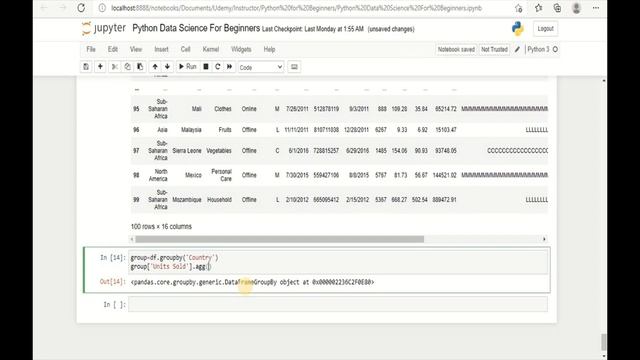Click the browser address bar URL

tap(296, 8)
